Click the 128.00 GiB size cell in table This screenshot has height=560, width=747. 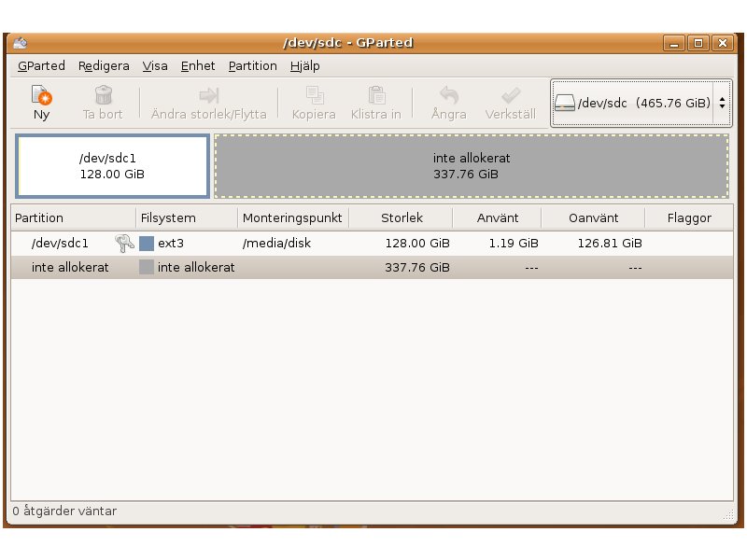point(417,244)
